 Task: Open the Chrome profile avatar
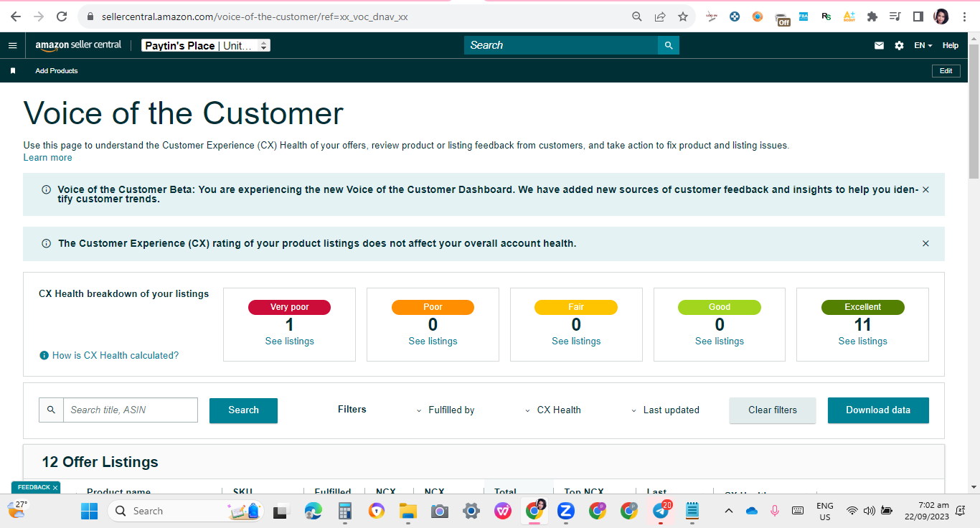point(941,16)
